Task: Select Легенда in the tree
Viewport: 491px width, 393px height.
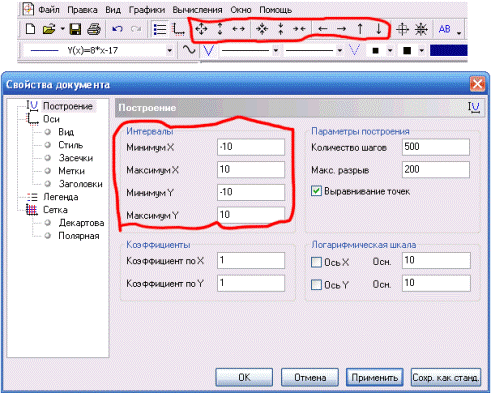Action: [x=61, y=197]
